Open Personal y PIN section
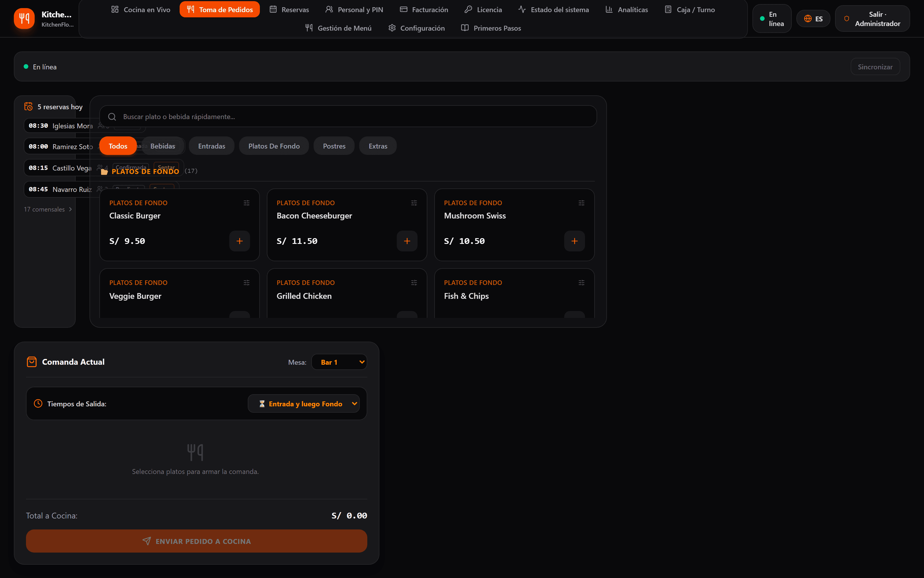This screenshot has width=924, height=578. point(354,10)
